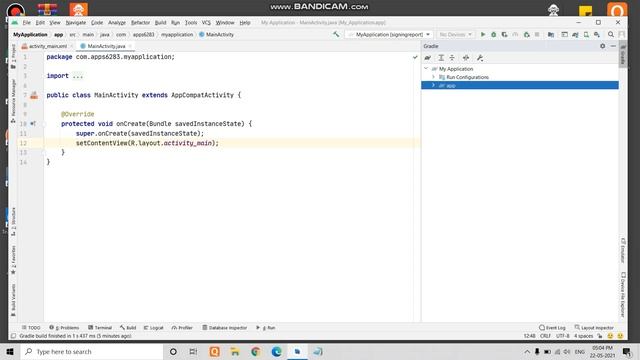Click the Make Project hammer icon
Image resolution: width=640 pixels, height=360 pixels.
[336, 34]
